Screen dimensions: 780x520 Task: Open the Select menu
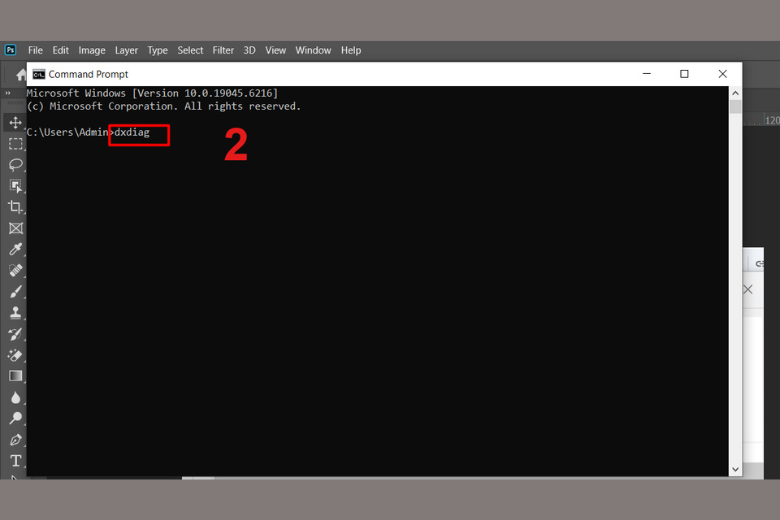pos(191,50)
